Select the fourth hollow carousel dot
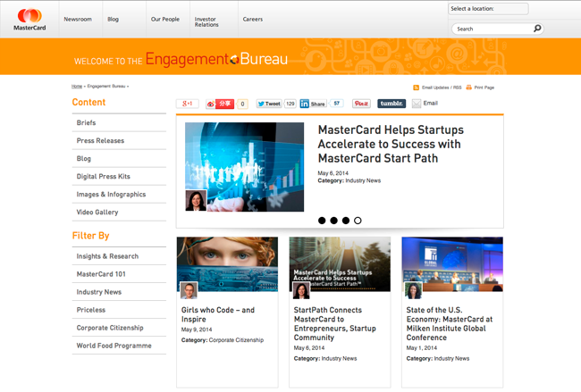 pos(358,221)
